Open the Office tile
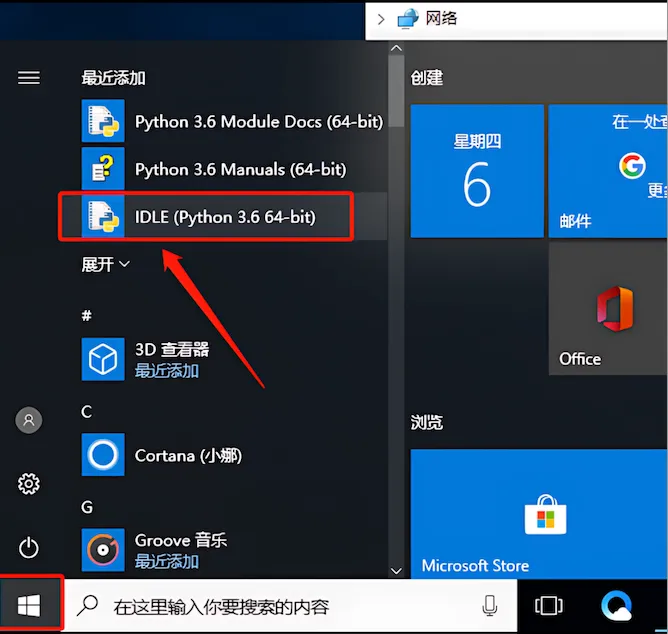The image size is (668, 634). pyautogui.click(x=608, y=309)
